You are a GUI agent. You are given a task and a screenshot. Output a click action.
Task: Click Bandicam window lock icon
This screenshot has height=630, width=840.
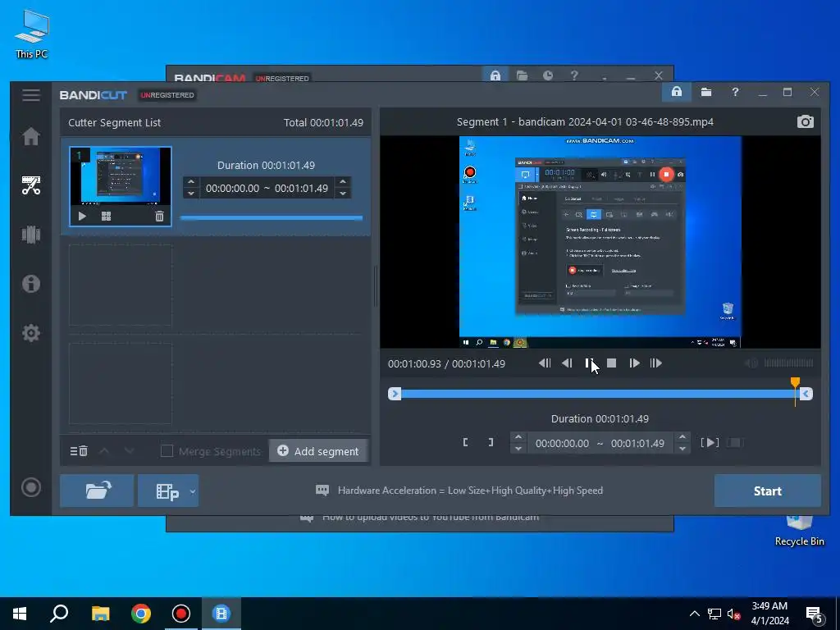pyautogui.click(x=495, y=75)
